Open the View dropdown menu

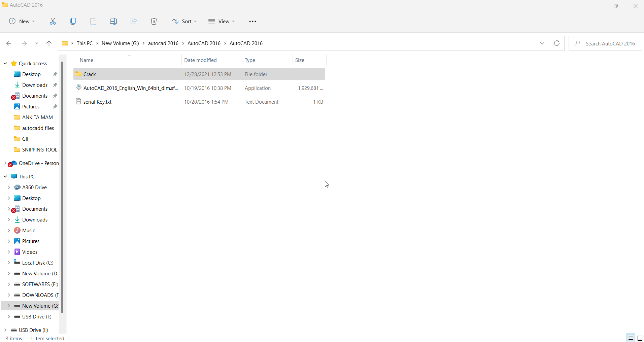(x=221, y=21)
